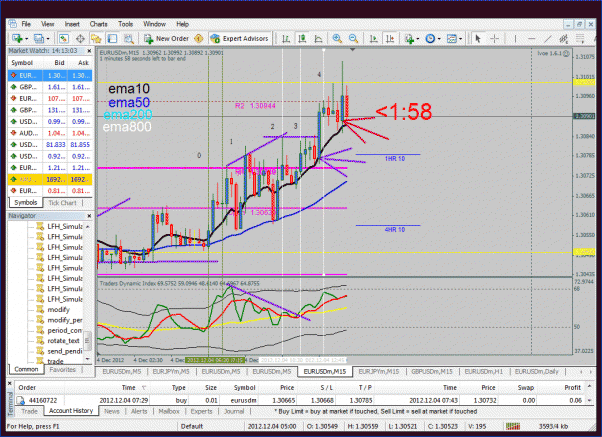Open the EURUSDm,Daily chart tab

tap(536, 371)
